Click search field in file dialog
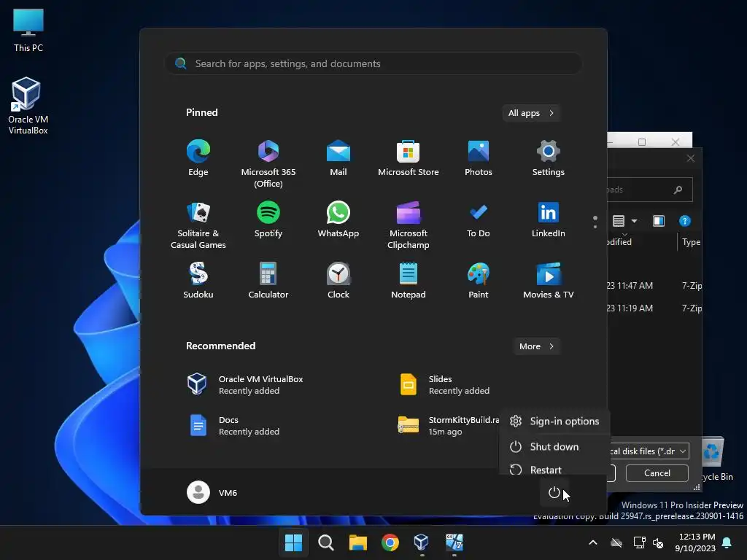 (x=650, y=190)
